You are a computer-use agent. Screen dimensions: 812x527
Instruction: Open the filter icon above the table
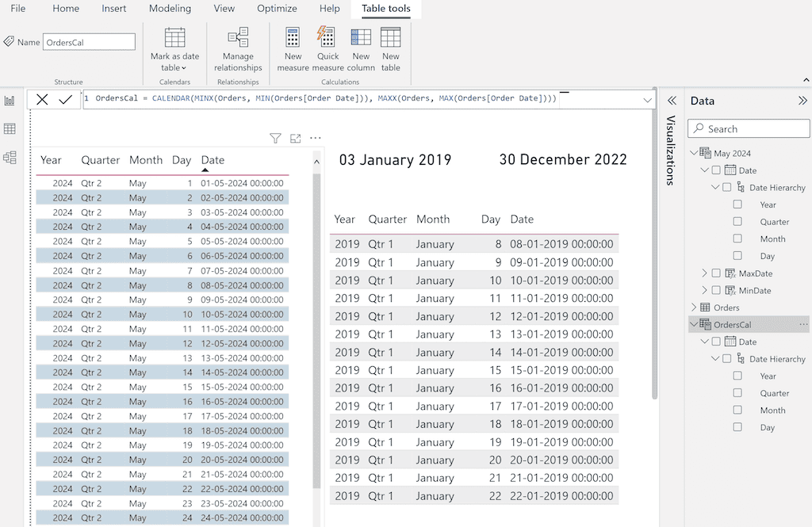[275, 138]
